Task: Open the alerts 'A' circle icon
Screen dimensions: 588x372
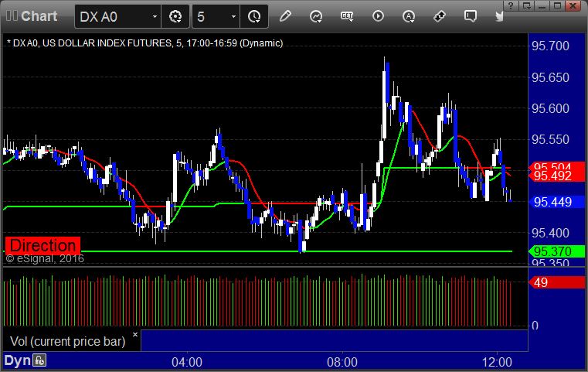Action: [x=409, y=16]
